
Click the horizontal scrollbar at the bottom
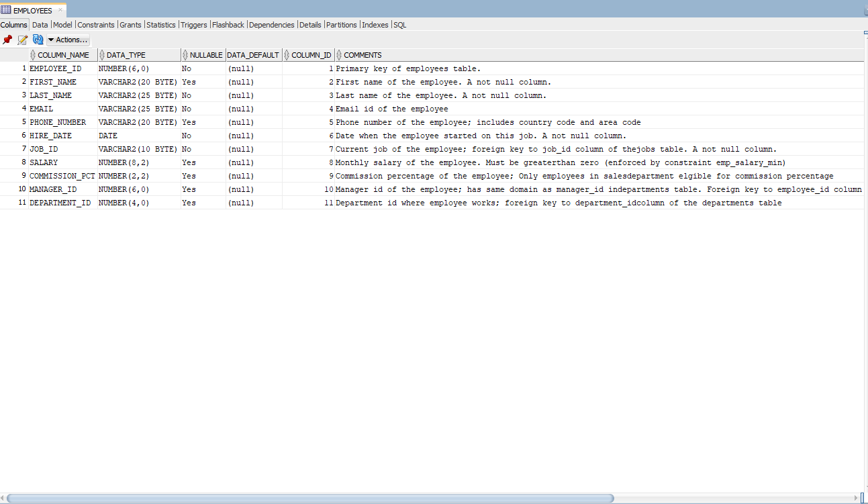(x=309, y=499)
